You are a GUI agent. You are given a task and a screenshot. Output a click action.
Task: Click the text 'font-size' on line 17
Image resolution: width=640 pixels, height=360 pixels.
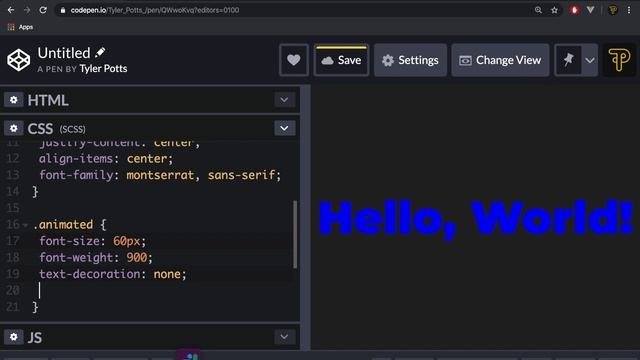pyautogui.click(x=70, y=241)
